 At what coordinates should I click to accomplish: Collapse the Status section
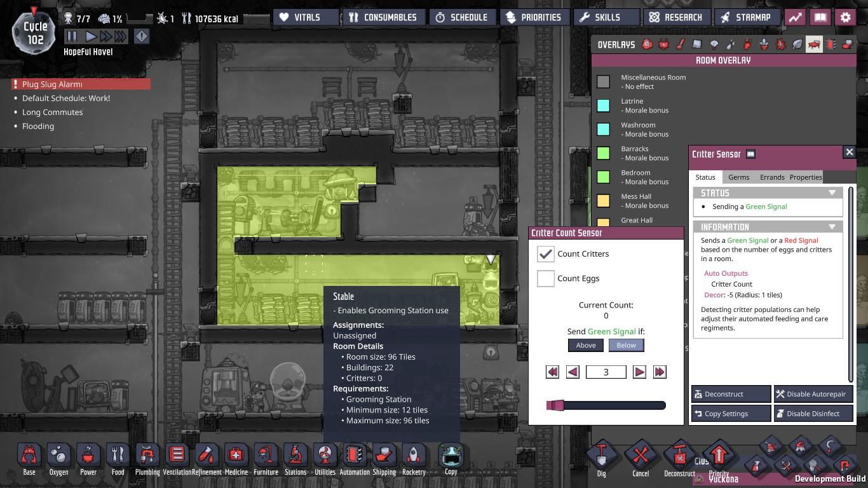pyautogui.click(x=832, y=193)
